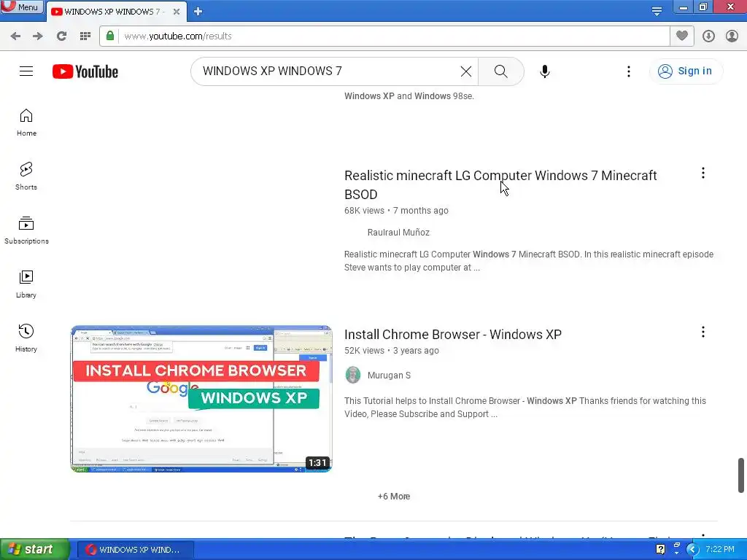Click Murugan S channel avatar
The image size is (747, 560).
(x=352, y=376)
